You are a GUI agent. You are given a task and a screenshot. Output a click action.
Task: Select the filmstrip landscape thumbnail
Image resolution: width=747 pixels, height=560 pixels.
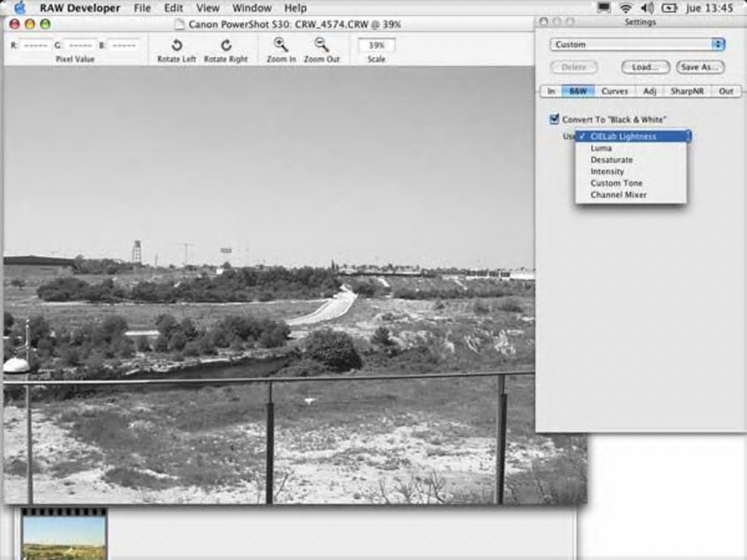[x=64, y=536]
